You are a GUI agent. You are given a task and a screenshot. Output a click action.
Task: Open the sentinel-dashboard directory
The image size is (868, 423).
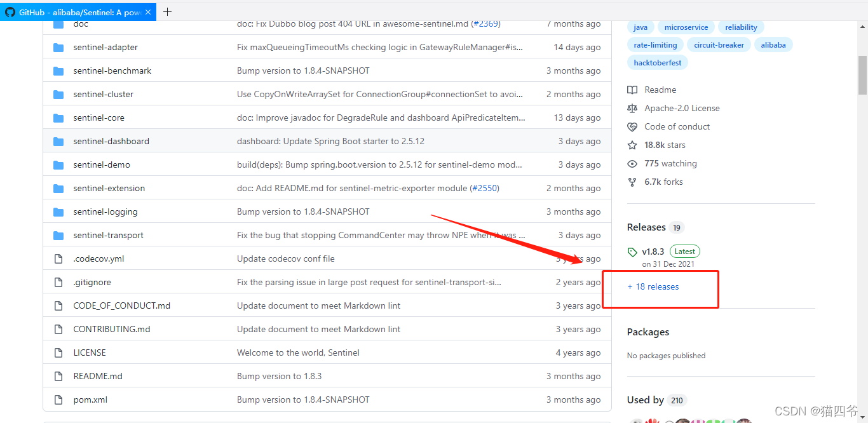111,142
